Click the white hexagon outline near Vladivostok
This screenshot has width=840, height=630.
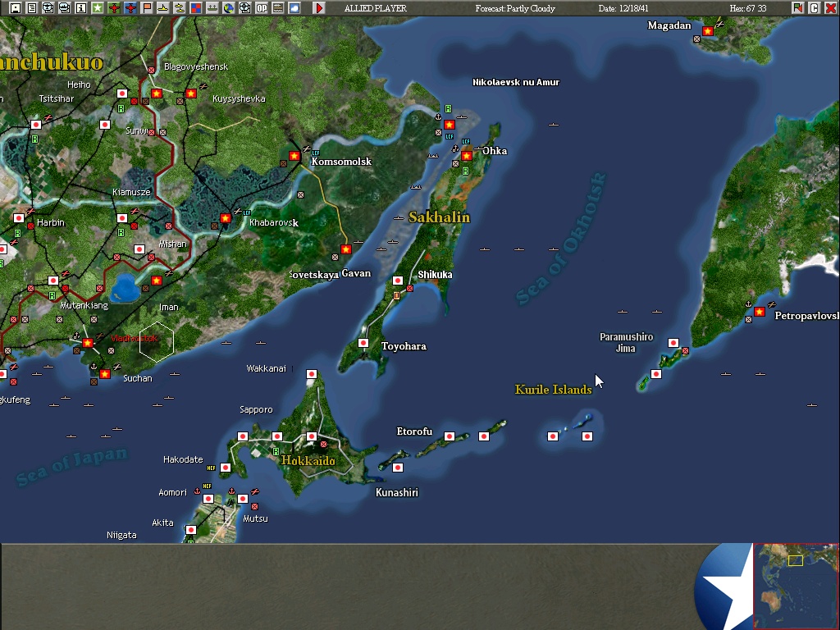coord(157,342)
